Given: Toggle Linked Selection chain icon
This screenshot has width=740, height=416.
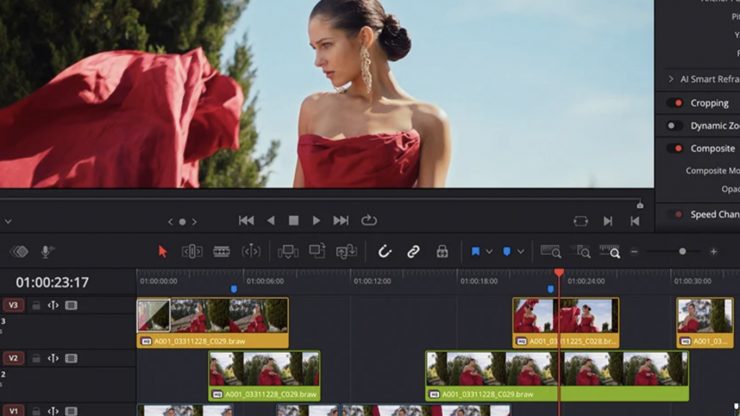Looking at the screenshot, I should coord(413,252).
